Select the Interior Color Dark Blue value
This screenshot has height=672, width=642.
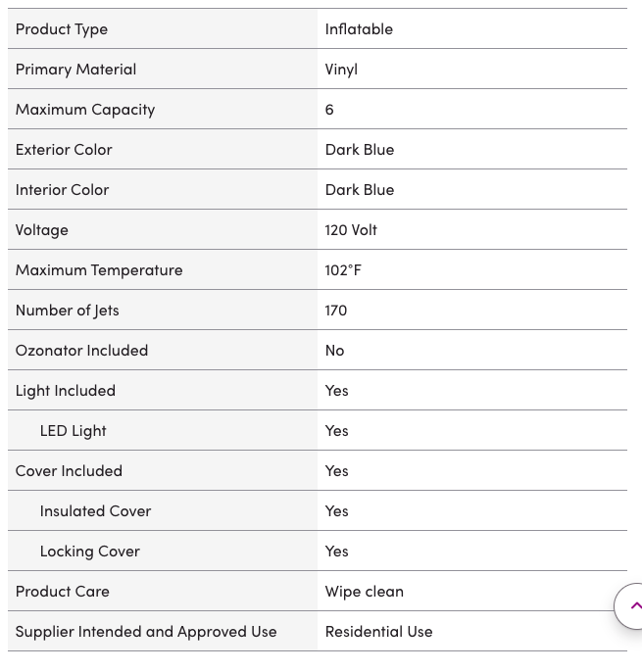(x=360, y=190)
